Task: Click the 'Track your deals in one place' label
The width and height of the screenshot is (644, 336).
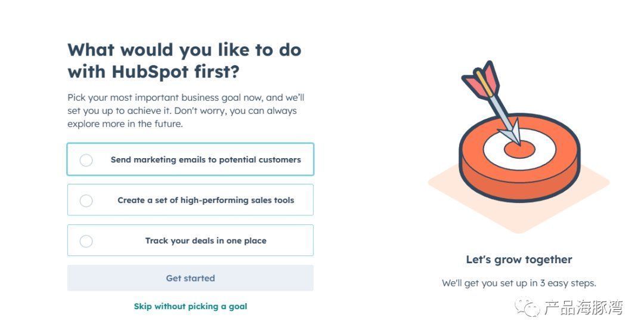Action: click(x=206, y=241)
